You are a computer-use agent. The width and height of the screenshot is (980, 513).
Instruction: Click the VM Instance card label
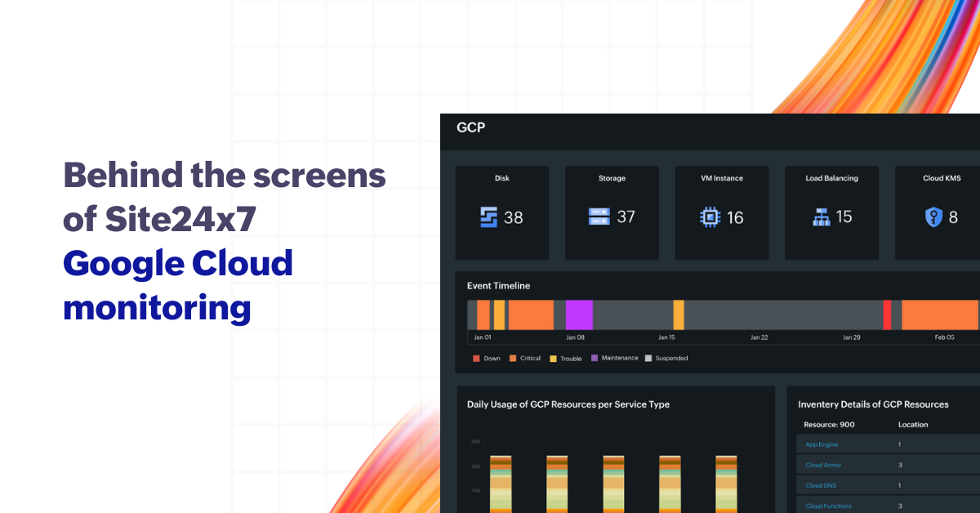[722, 178]
